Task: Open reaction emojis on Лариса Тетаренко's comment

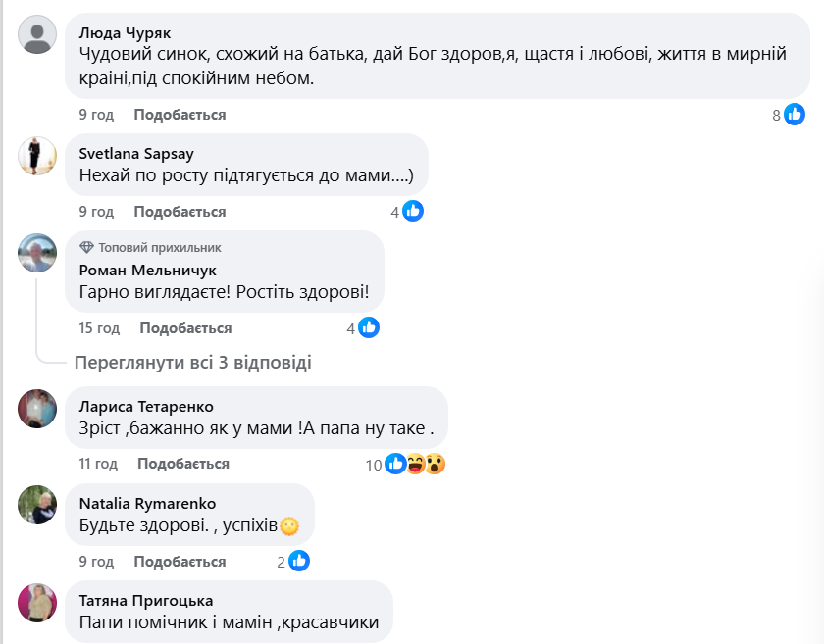Action: tap(415, 464)
